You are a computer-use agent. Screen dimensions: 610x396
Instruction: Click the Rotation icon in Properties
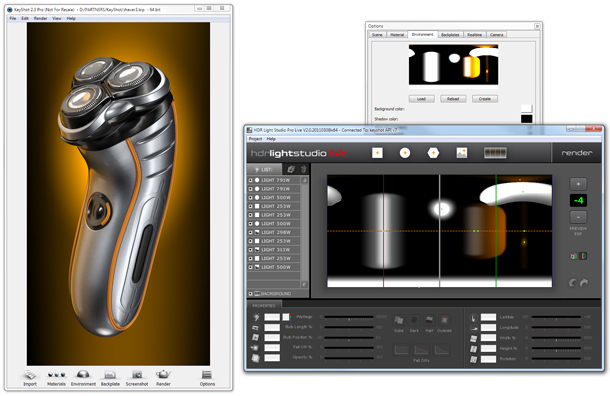click(473, 359)
